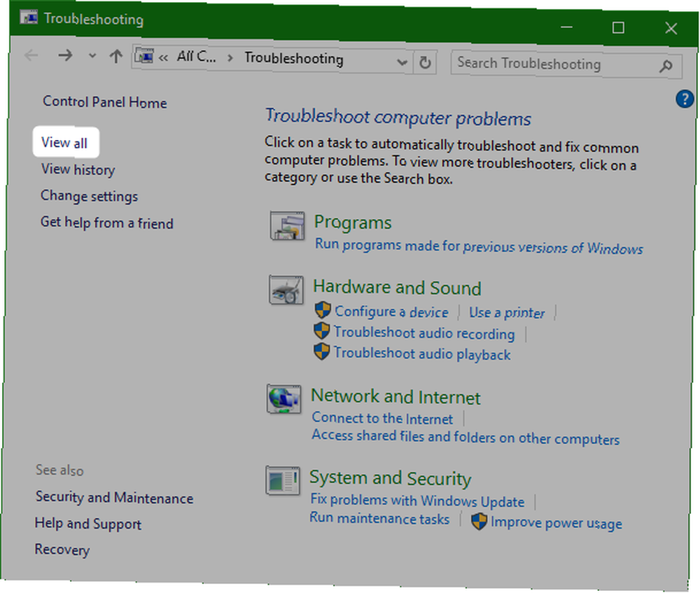Image resolution: width=700 pixels, height=593 pixels.
Task: Open Run maintenance tasks
Action: click(379, 518)
